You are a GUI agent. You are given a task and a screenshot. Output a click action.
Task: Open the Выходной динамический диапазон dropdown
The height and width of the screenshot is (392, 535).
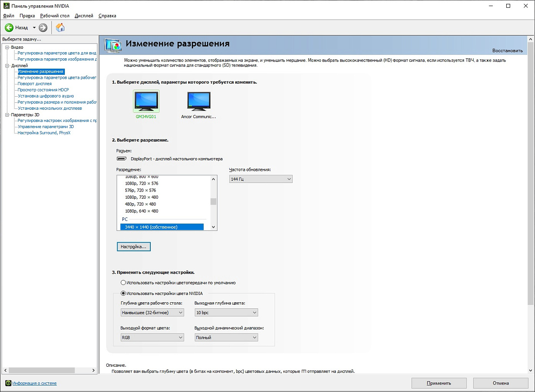[226, 338]
